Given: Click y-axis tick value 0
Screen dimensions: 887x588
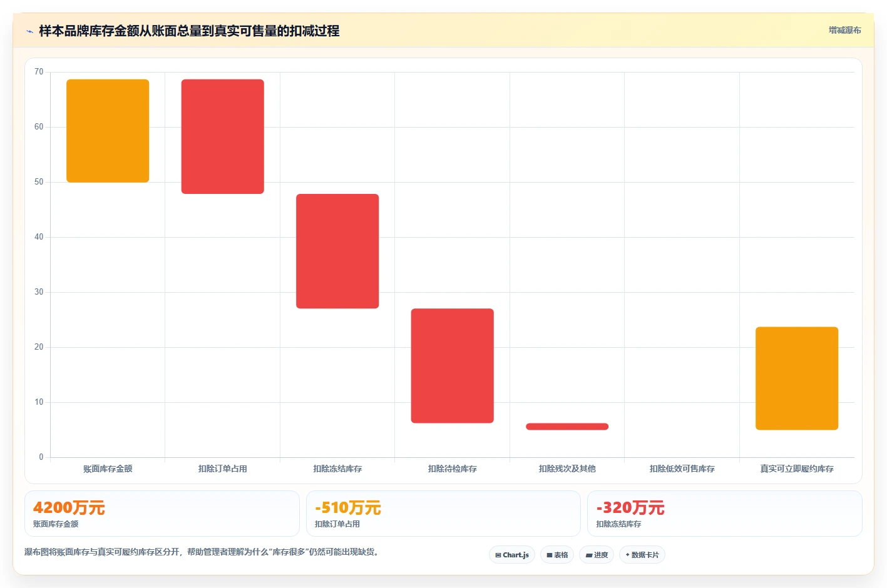Looking at the screenshot, I should click(x=41, y=457).
